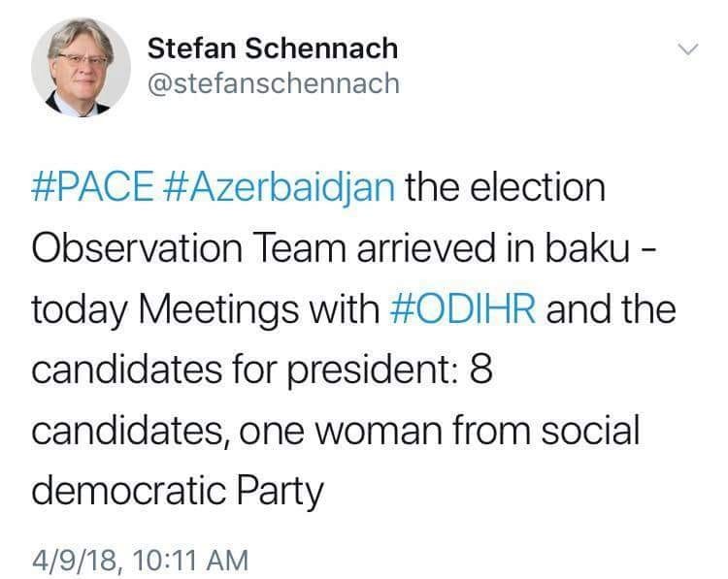This screenshot has width=728, height=579.
Task: Open the @stefanschennach handle
Action: point(273,83)
